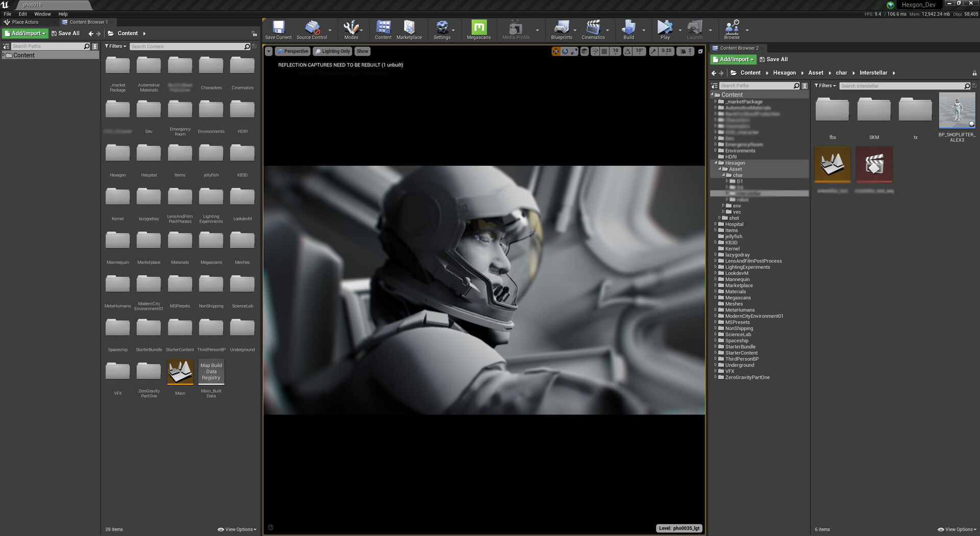
Task: Collapse the Hexagon folder in the tree
Action: click(x=716, y=163)
